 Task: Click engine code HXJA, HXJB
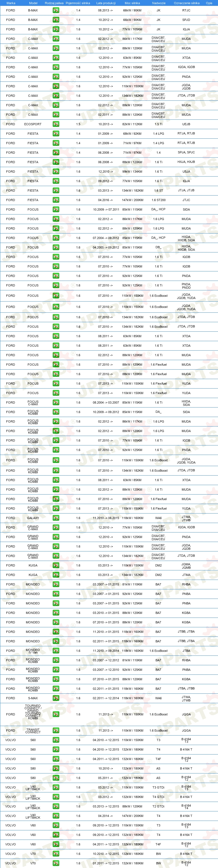(186, 162)
